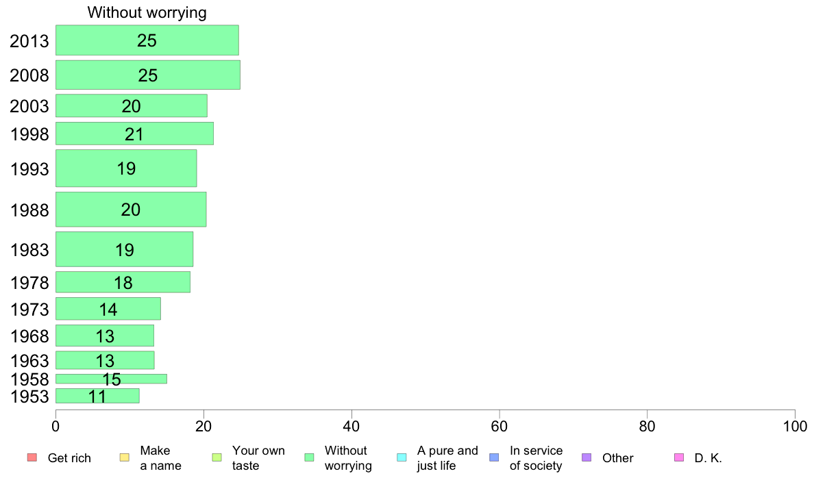Click the 1953 bar showing 11
This screenshot has height=504, width=814.
97,396
